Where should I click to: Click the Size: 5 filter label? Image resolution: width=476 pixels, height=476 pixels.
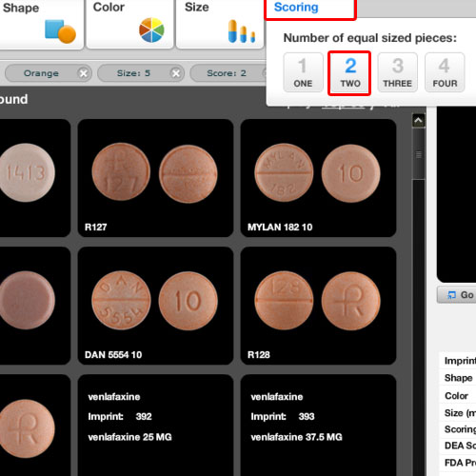pos(133,73)
